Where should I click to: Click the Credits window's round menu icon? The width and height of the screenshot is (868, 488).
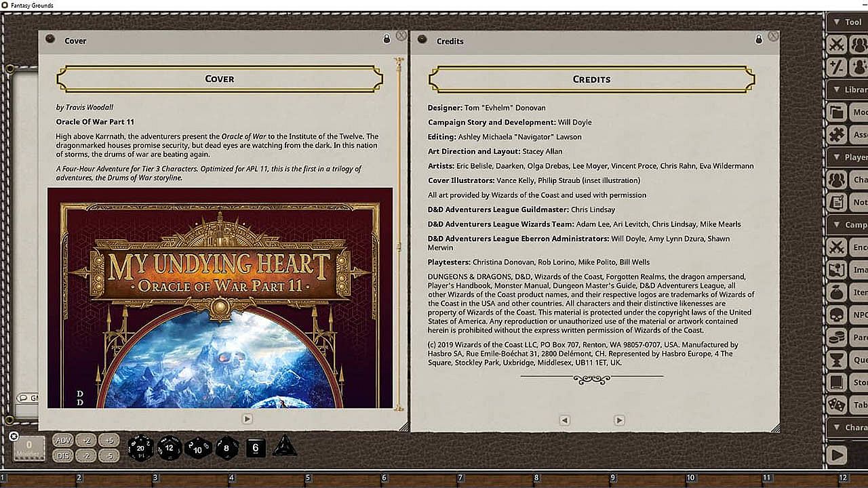[422, 39]
